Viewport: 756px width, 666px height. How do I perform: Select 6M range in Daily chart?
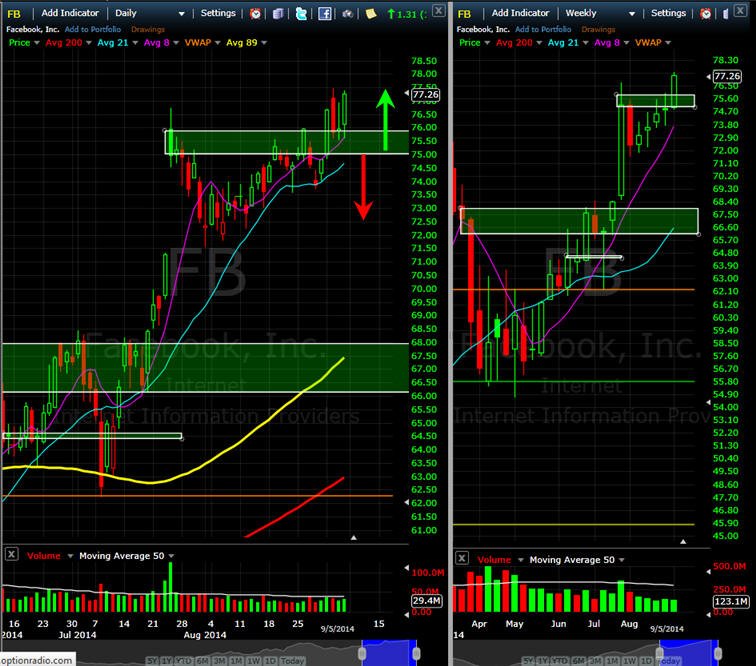pos(202,661)
